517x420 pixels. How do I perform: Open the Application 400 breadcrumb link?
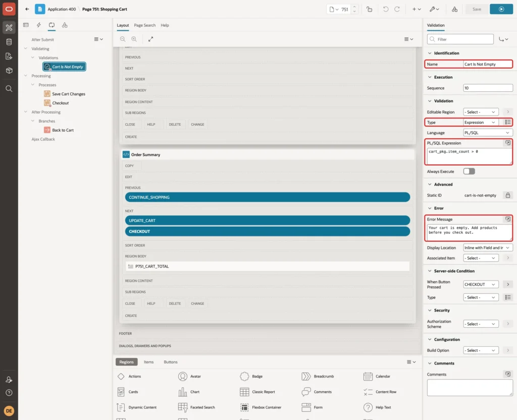click(x=62, y=9)
